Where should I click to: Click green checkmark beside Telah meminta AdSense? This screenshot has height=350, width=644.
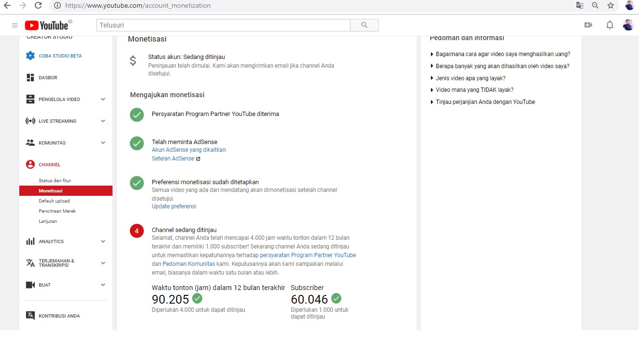tap(137, 144)
